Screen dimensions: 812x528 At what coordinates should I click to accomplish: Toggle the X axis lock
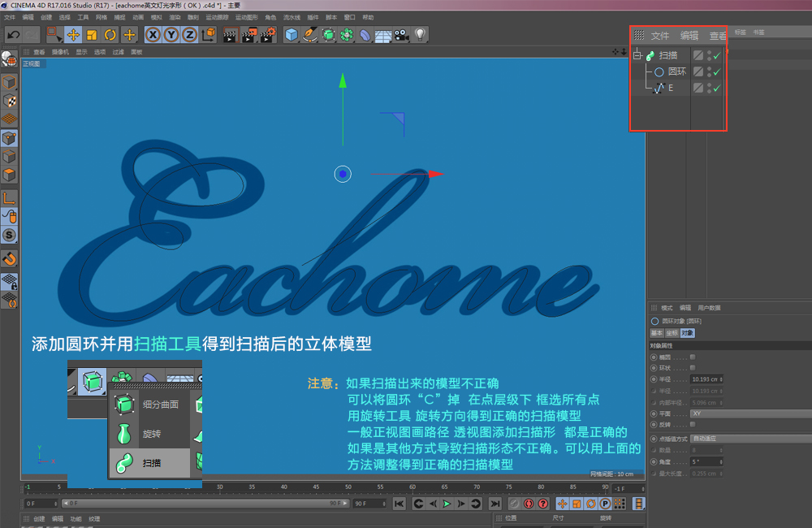153,35
